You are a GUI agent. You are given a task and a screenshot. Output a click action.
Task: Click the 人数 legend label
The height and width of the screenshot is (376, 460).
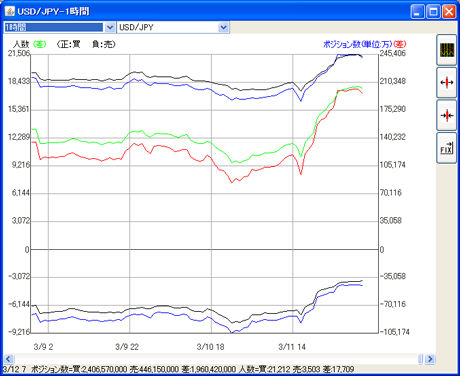click(21, 44)
